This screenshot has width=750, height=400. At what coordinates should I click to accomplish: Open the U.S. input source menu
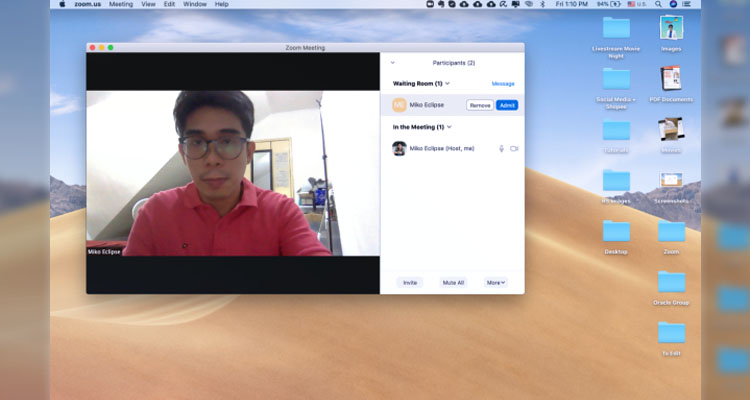(x=637, y=4)
